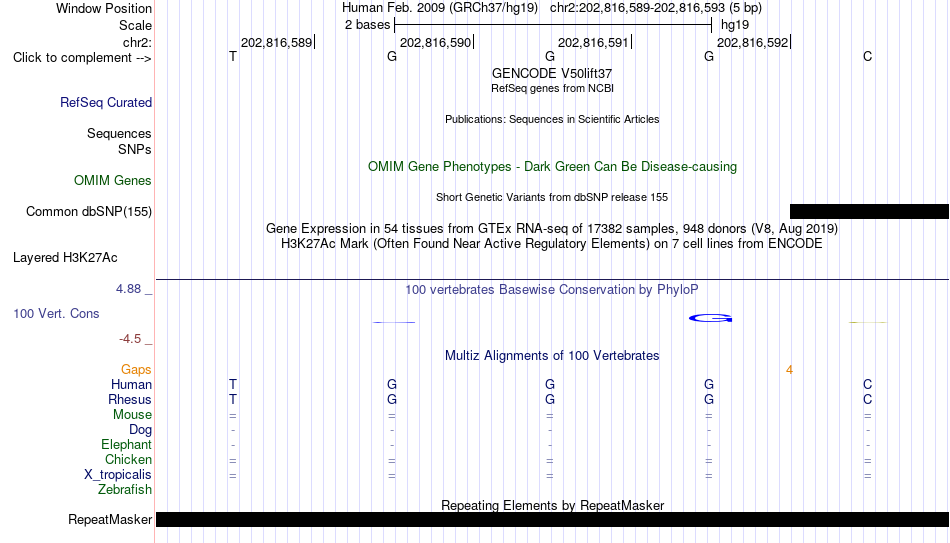Click the OMIM Genes track label
Screen dimensions: 950x543
113,181
